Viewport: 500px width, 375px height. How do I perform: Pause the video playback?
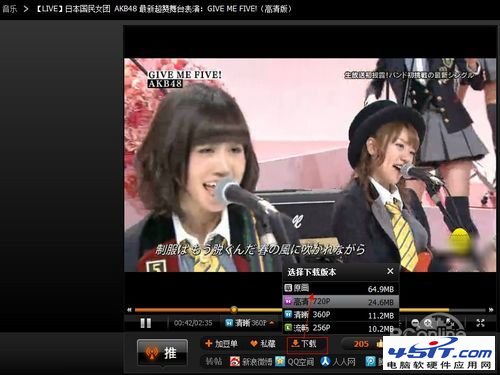tap(146, 323)
